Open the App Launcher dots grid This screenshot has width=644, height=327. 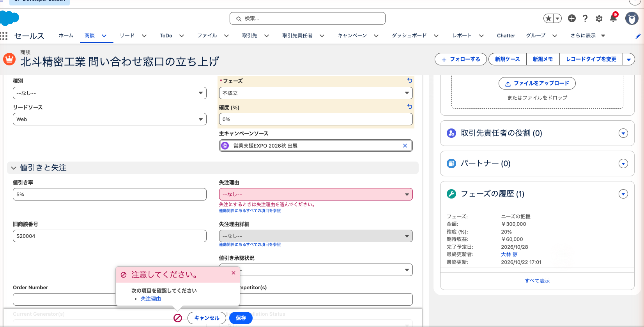pos(4,36)
